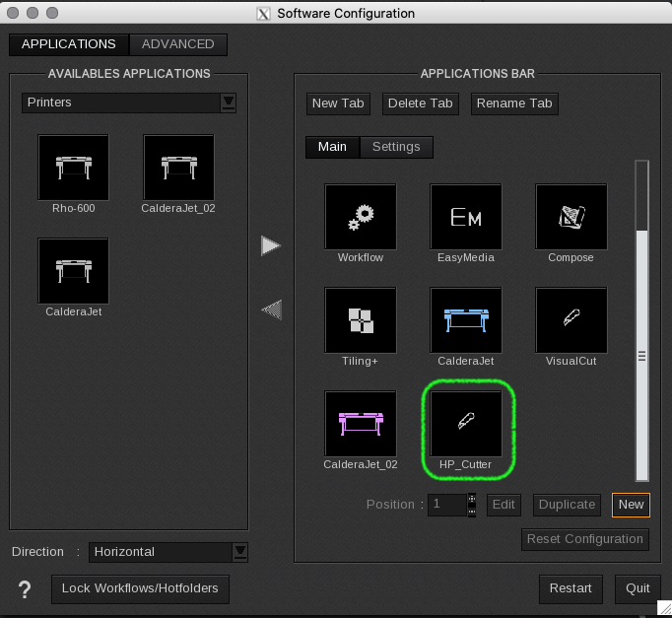Image resolution: width=672 pixels, height=618 pixels.
Task: Decrease the Position value with the down stepper
Action: point(471,511)
